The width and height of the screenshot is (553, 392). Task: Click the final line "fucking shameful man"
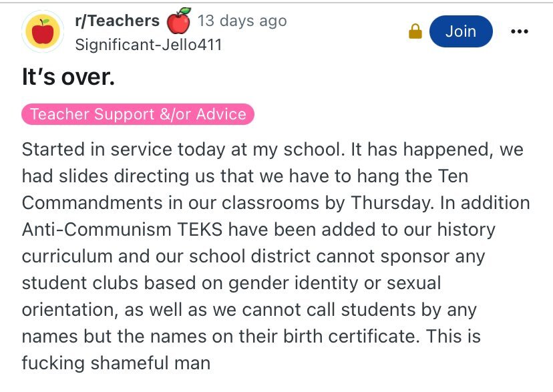click(x=116, y=363)
